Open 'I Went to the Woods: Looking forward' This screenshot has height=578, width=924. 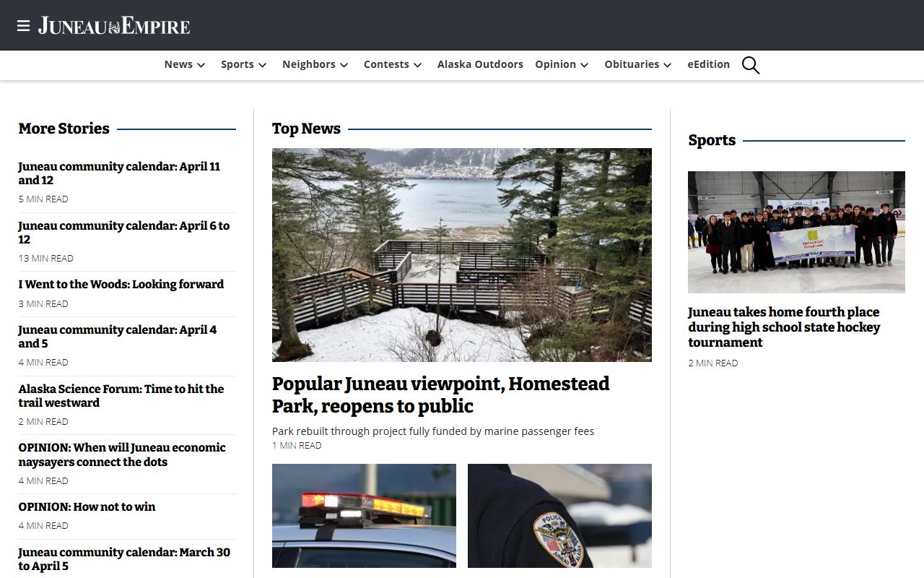[121, 284]
